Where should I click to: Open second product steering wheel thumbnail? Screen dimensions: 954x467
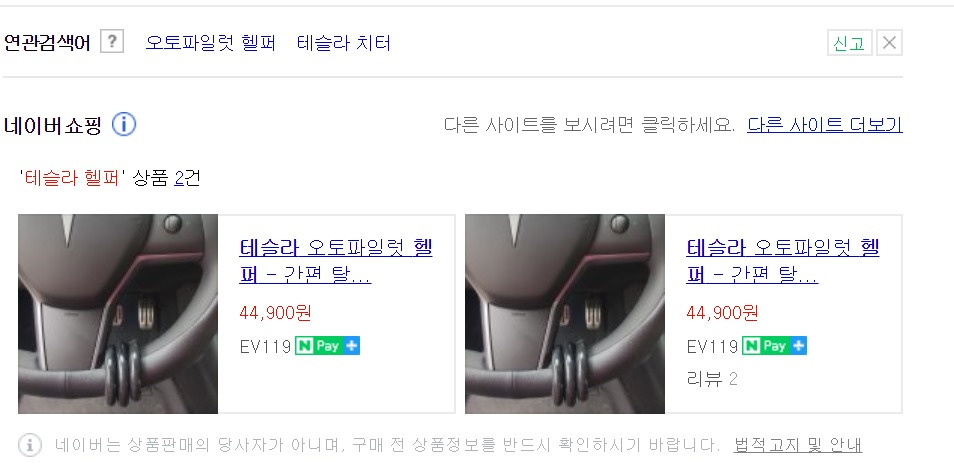pos(565,314)
